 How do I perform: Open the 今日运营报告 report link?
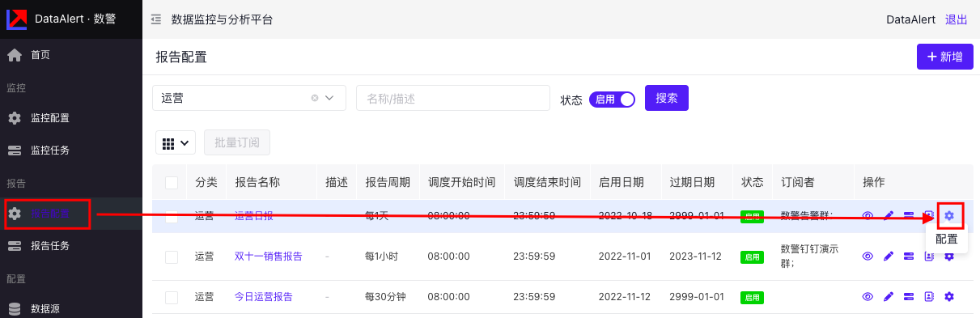[x=264, y=297]
